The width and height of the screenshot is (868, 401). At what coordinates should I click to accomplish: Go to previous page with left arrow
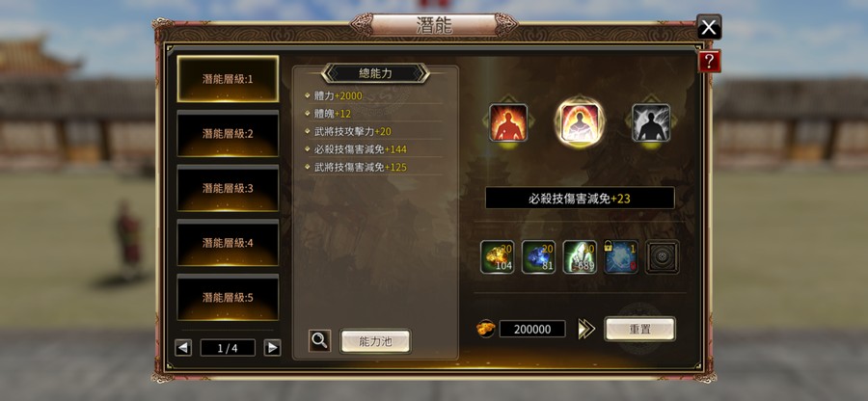(x=183, y=348)
